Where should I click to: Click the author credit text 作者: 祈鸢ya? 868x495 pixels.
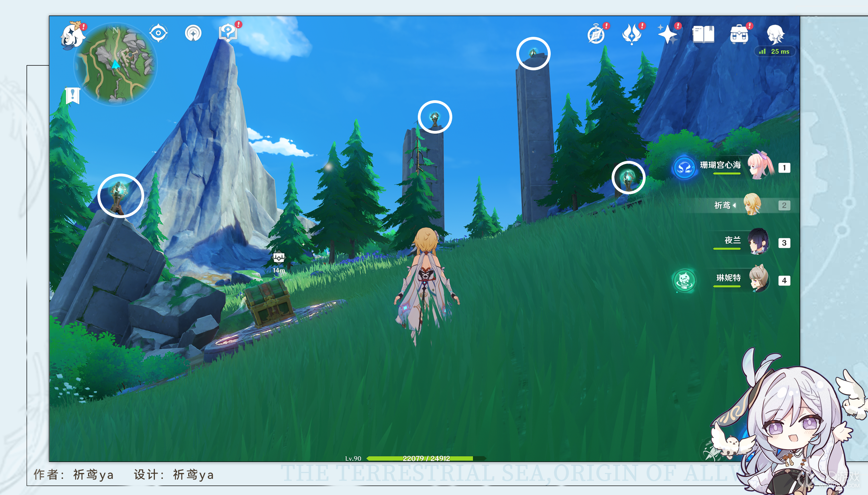coord(74,475)
